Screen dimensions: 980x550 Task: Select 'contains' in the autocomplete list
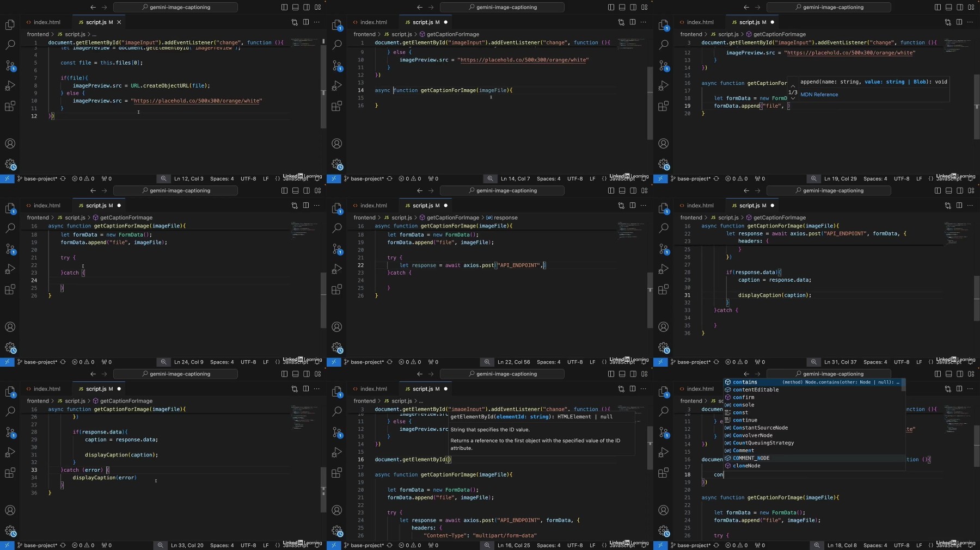(x=811, y=382)
